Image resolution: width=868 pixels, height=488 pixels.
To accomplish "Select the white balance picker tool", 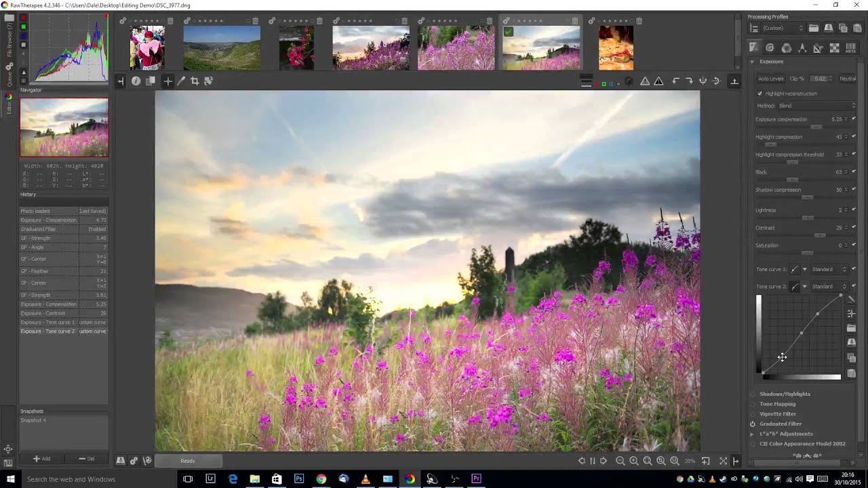I will click(x=181, y=81).
